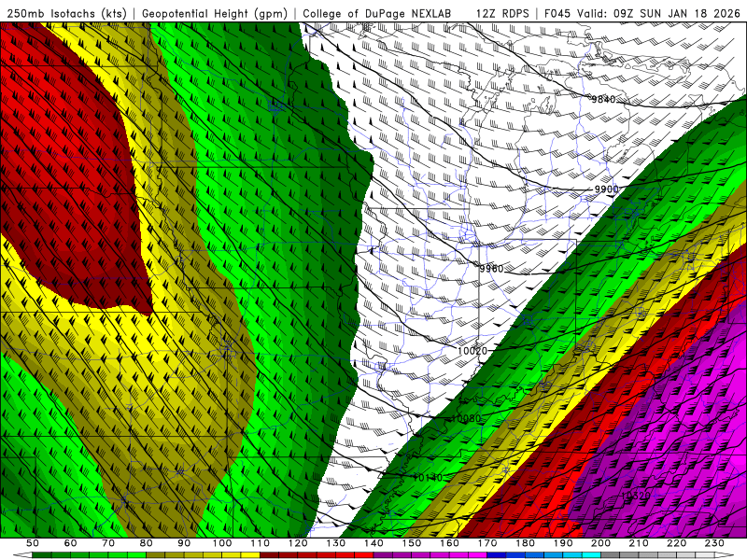Viewport: 747px width, 560px height.
Task: Click the 70 knot value on color scale
Action: (108, 543)
